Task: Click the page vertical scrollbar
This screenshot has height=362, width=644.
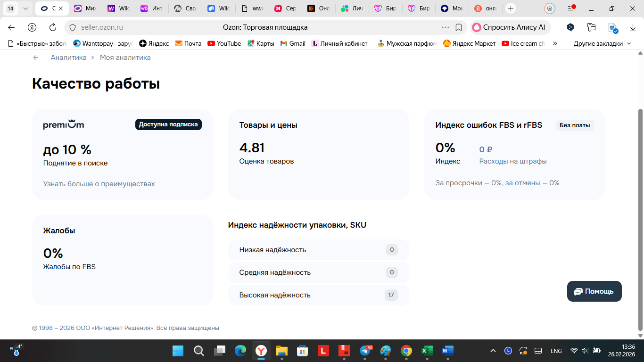Action: (640, 220)
